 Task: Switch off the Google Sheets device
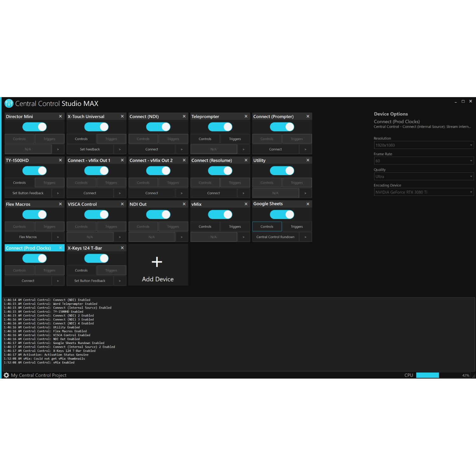click(x=282, y=215)
